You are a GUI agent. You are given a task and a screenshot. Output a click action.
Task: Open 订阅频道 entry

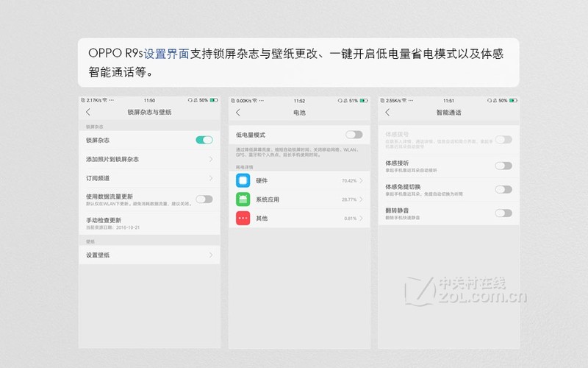(x=149, y=178)
